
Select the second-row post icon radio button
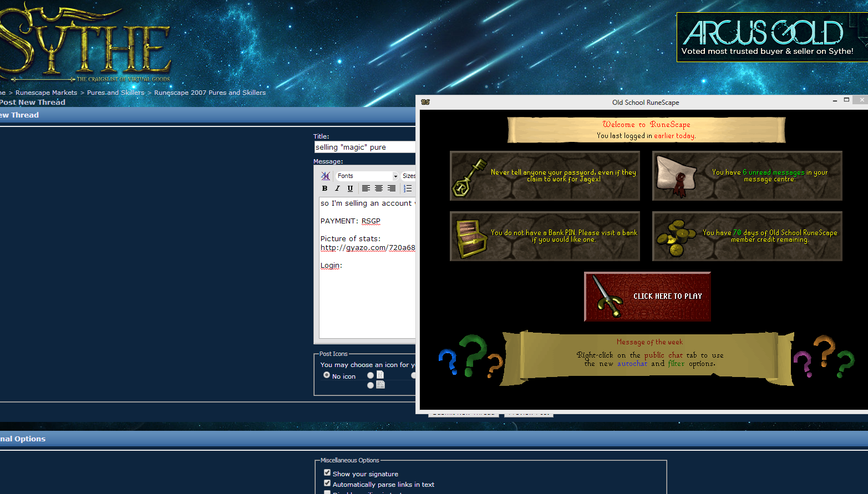point(370,385)
